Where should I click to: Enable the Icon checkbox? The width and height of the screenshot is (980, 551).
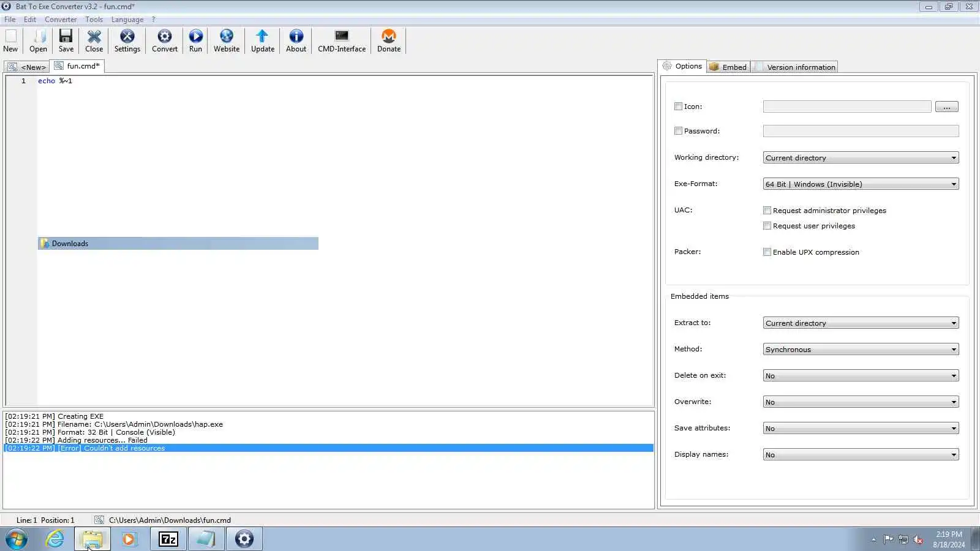click(678, 107)
